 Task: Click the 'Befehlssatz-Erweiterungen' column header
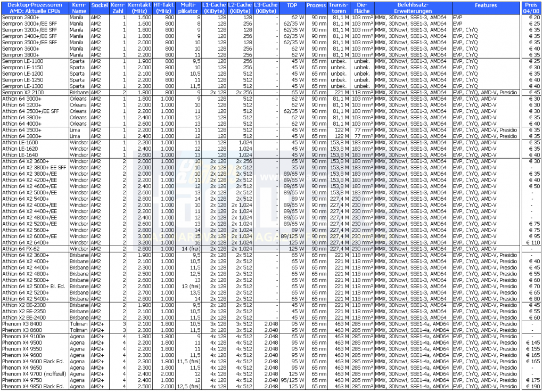pos(413,8)
